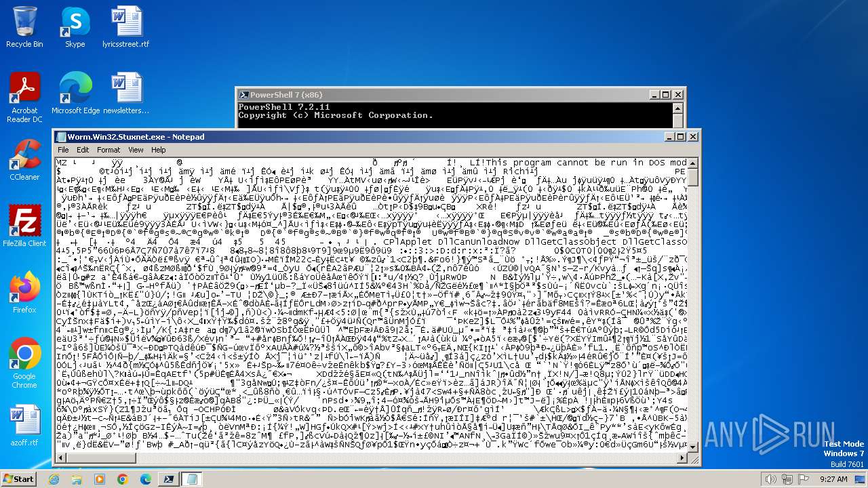868x488 pixels.
Task: Open the Recycle Bin desktop icon
Action: [x=24, y=27]
